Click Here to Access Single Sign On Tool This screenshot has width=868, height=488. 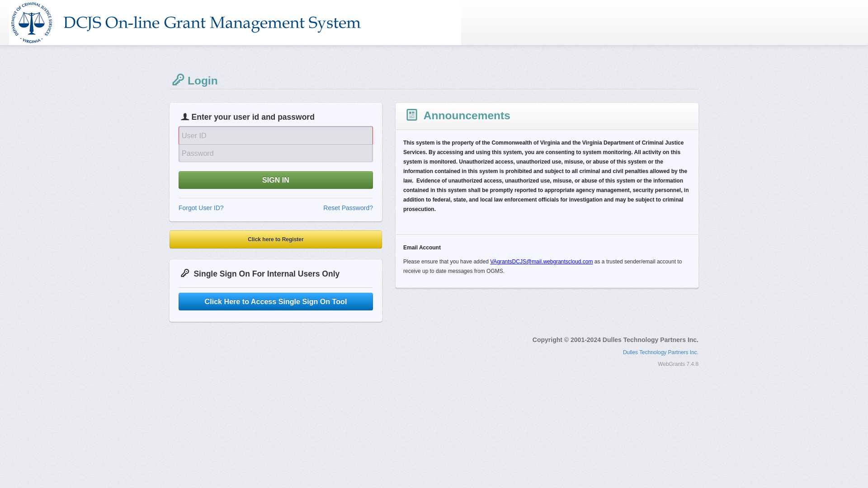coord(276,301)
